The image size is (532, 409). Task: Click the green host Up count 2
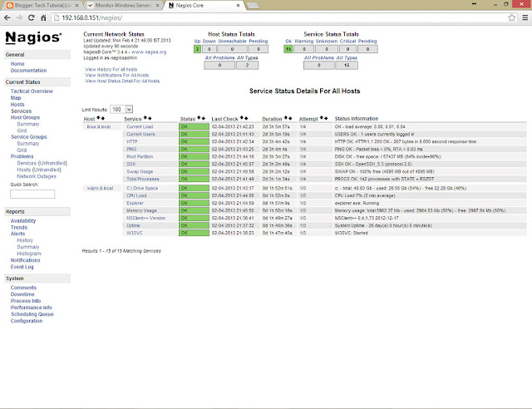[197, 49]
